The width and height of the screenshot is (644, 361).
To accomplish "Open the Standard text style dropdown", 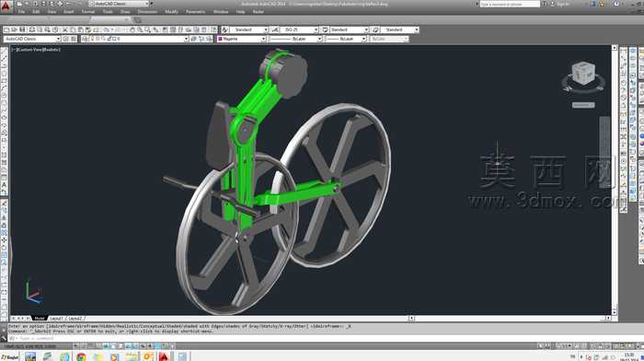I will (x=249, y=29).
